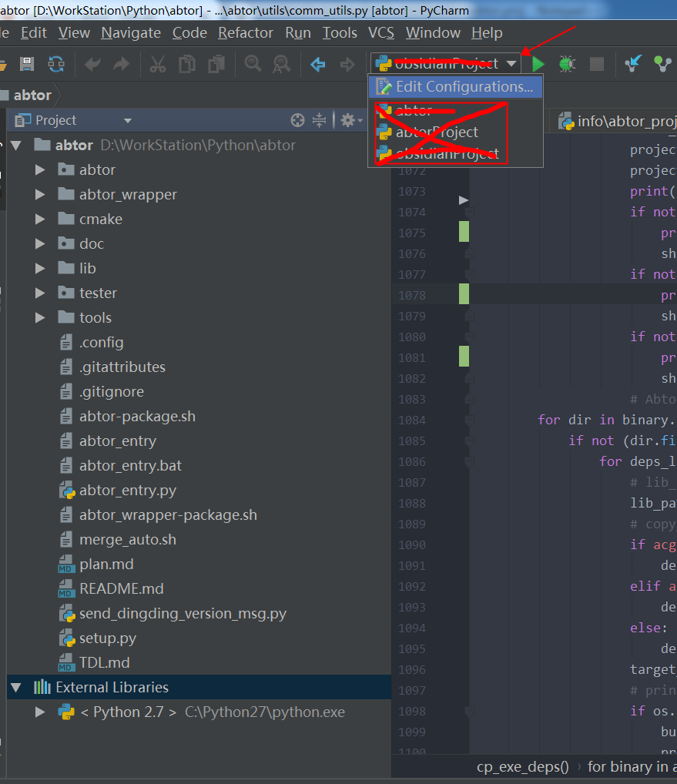677x784 pixels.
Task: Click the Find magnifier icon
Action: coord(253,64)
